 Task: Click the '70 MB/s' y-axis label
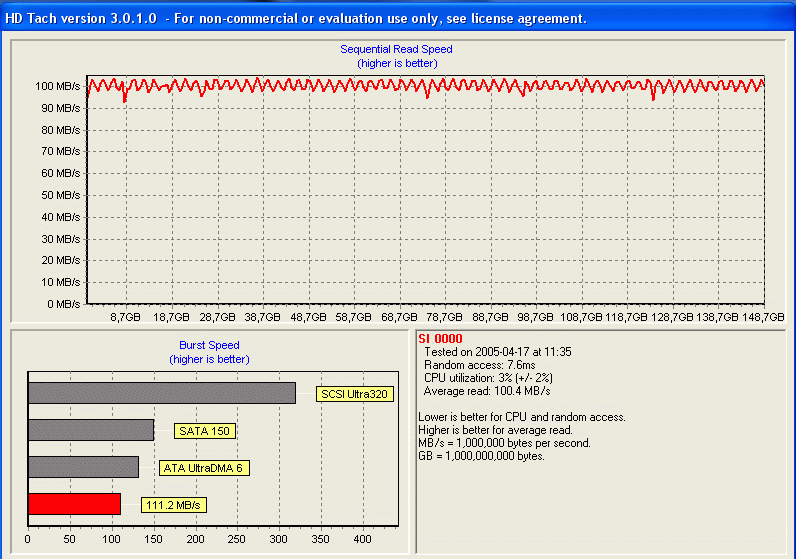(60, 151)
